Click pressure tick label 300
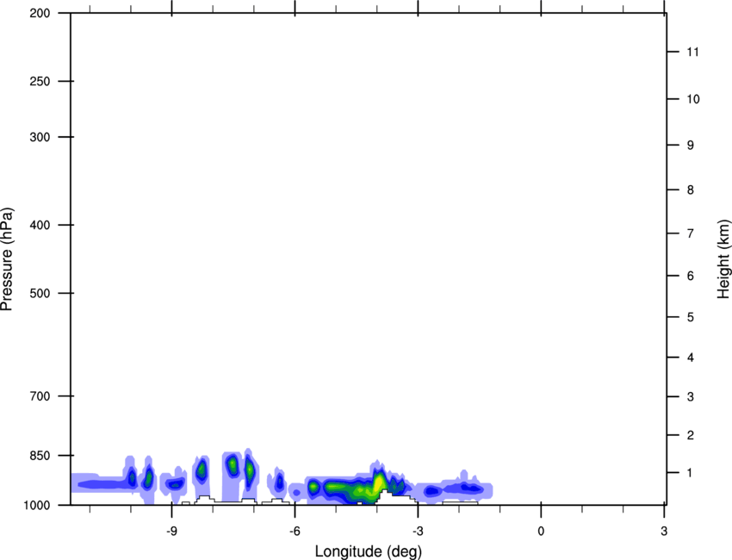This screenshot has width=732, height=560. point(40,137)
